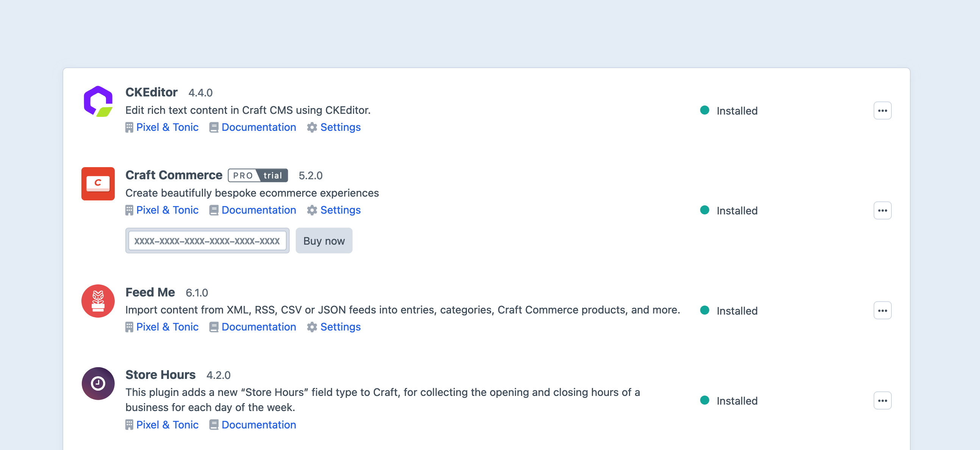Image resolution: width=980 pixels, height=450 pixels.
Task: Click the Pixel & Tonic icon under Store Hours
Action: coord(130,425)
